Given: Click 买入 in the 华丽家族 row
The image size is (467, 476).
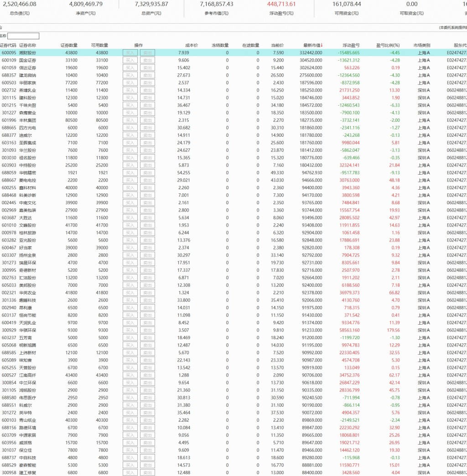Looking at the screenshot, I should coord(130,83).
